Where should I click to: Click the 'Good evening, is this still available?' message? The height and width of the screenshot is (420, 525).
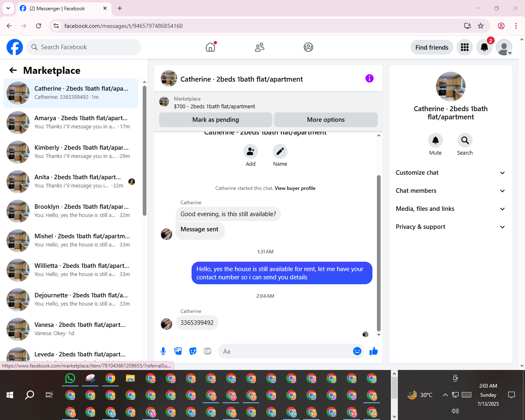[228, 214]
